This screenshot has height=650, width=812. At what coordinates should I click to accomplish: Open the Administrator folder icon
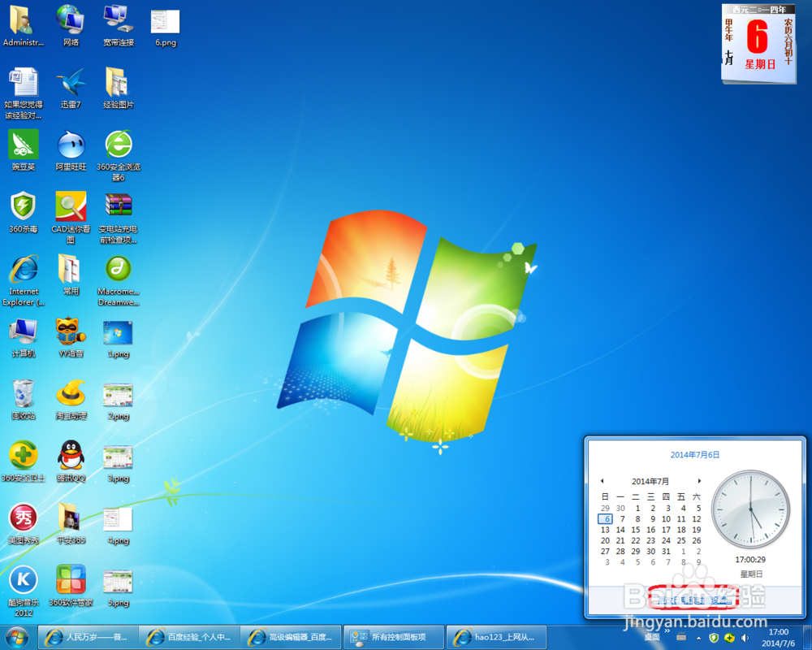point(24,25)
